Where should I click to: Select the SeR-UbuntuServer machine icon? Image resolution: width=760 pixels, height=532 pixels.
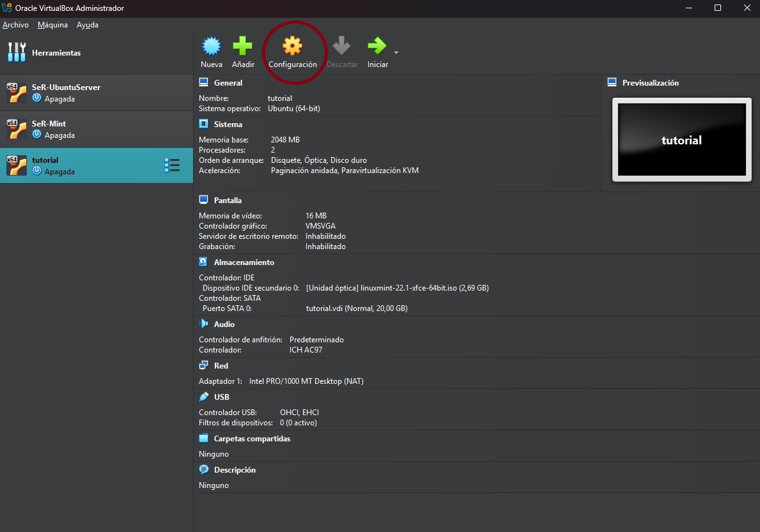pos(17,93)
